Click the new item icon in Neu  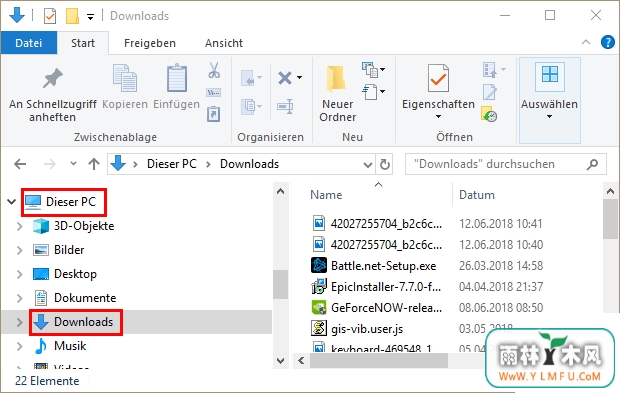[370, 70]
